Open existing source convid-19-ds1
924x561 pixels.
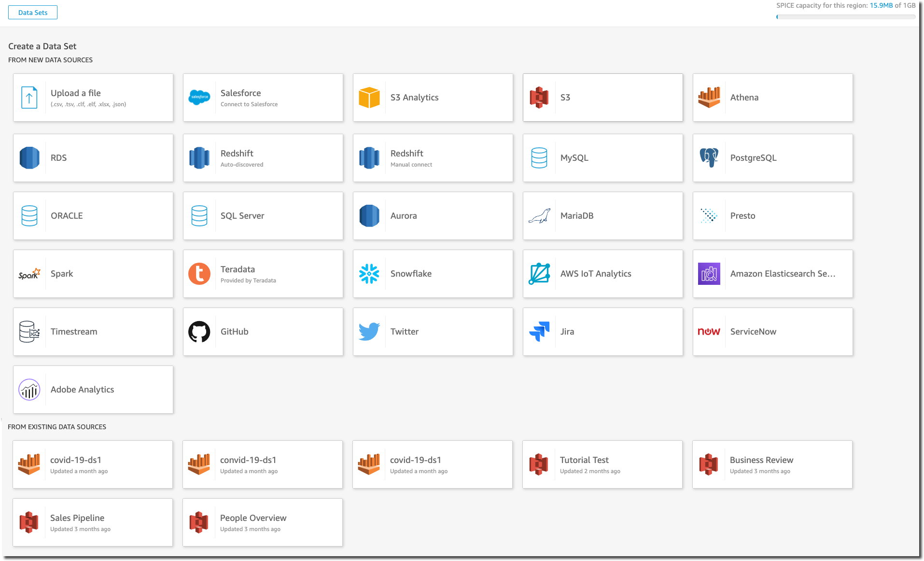pos(263,464)
